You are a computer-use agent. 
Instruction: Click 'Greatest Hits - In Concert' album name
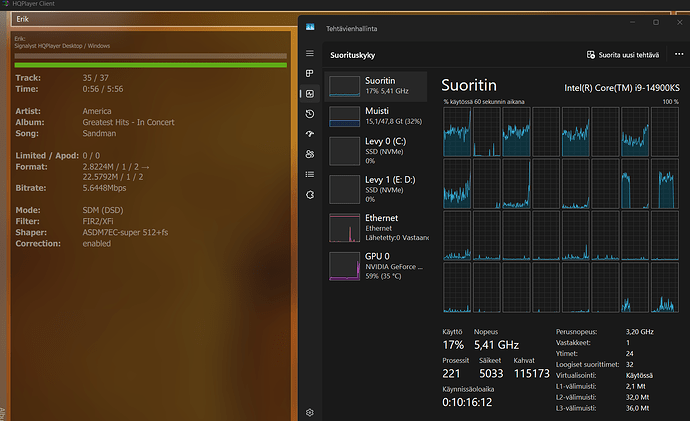pos(128,122)
